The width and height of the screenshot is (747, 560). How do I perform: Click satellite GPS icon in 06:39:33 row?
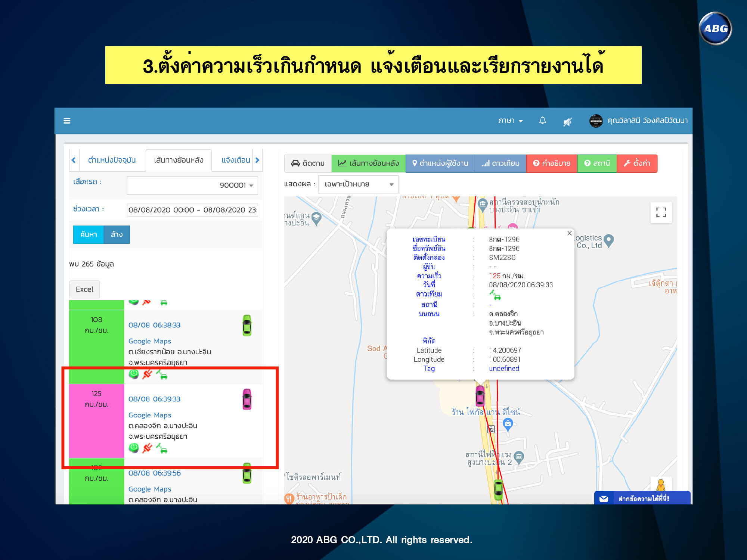pyautogui.click(x=162, y=448)
